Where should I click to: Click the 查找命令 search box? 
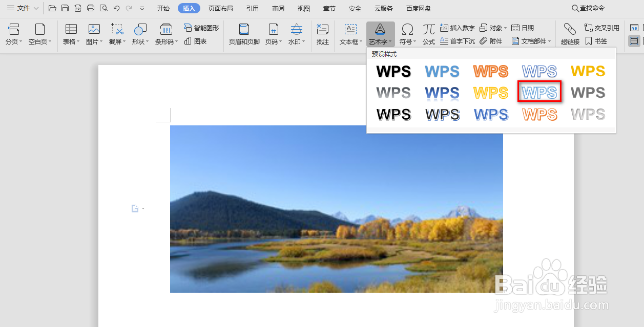coord(588,8)
